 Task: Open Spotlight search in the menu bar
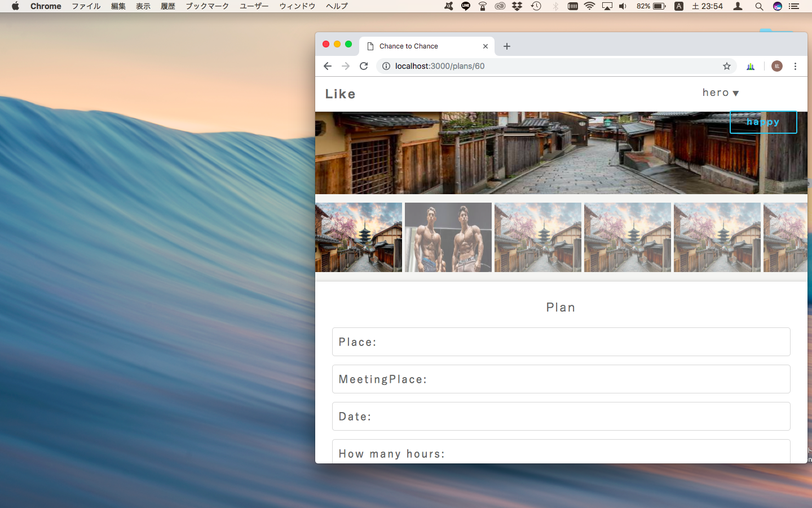point(759,6)
